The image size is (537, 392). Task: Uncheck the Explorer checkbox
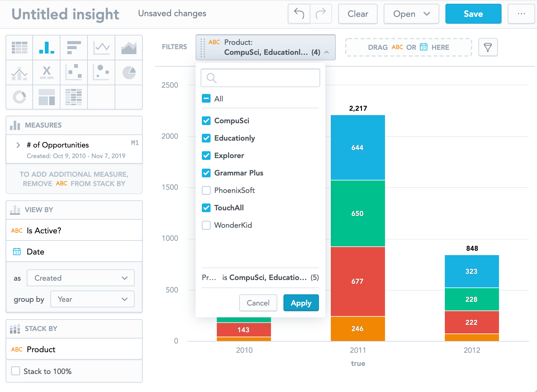tap(206, 156)
